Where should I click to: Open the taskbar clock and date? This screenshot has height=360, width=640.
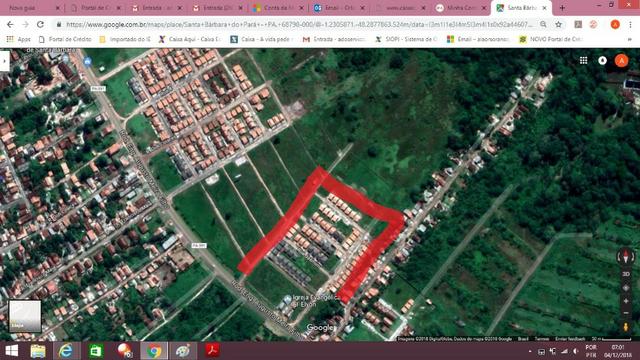pos(618,351)
